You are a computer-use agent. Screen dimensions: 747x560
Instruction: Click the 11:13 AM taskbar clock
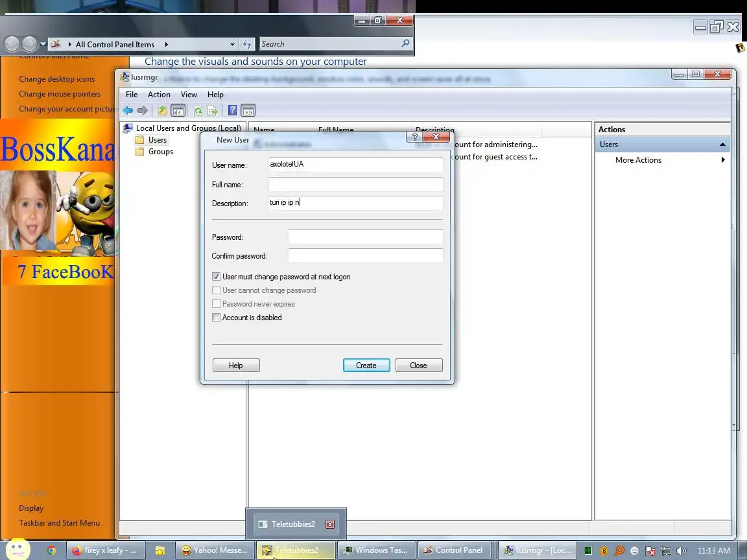click(714, 551)
